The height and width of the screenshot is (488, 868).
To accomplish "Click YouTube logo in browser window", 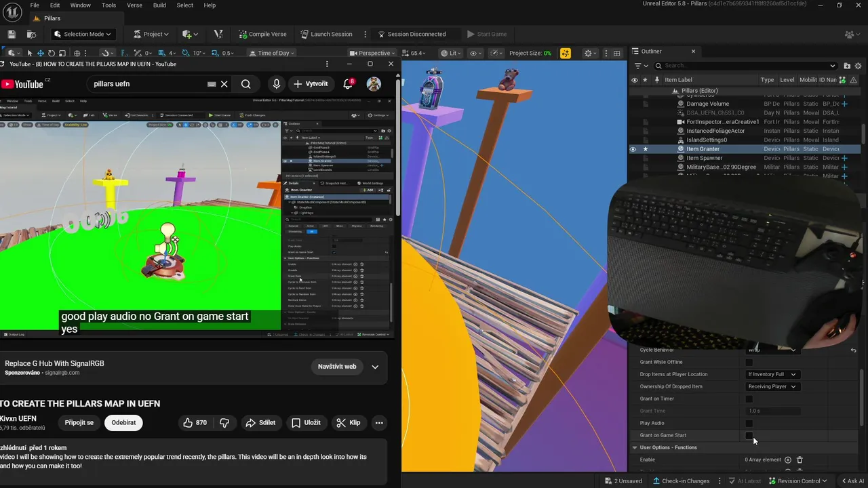I will 22,84.
